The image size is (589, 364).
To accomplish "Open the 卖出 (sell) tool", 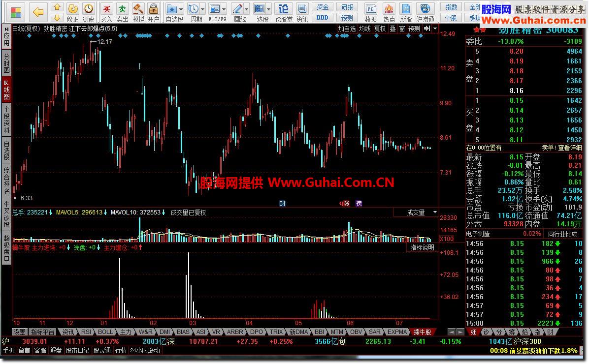I will click(122, 12).
